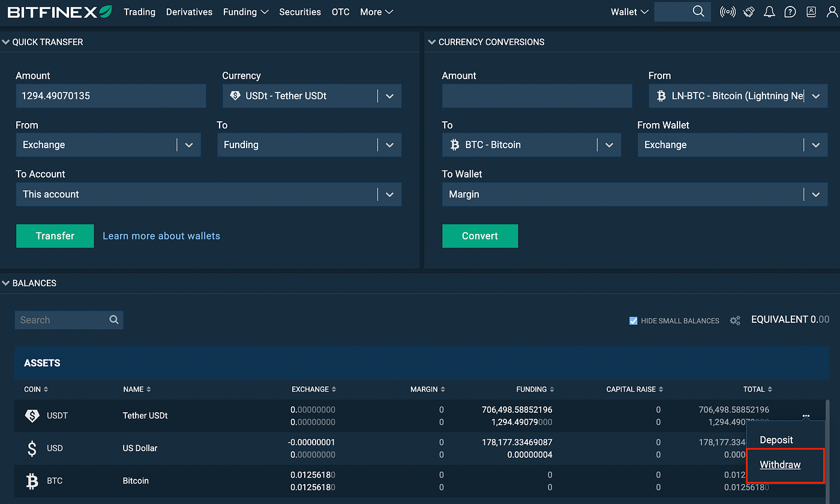840x504 pixels.
Task: Open the To Account dropdown
Action: coord(209,194)
